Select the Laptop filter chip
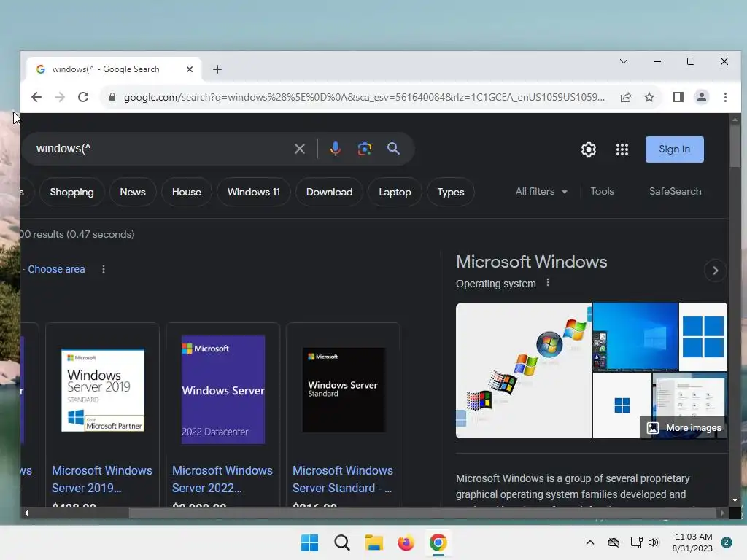Screen dimensions: 747x560 [x=395, y=192]
